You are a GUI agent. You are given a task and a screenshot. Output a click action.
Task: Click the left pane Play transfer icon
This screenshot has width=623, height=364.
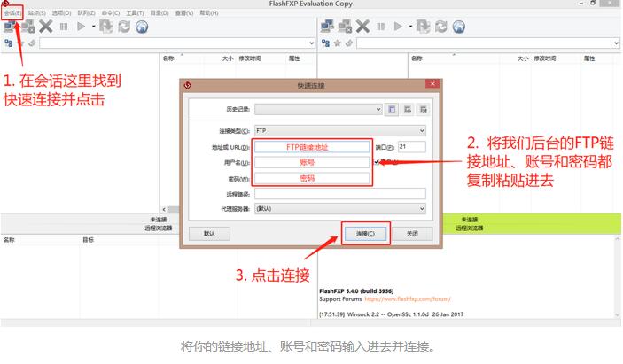tap(81, 27)
